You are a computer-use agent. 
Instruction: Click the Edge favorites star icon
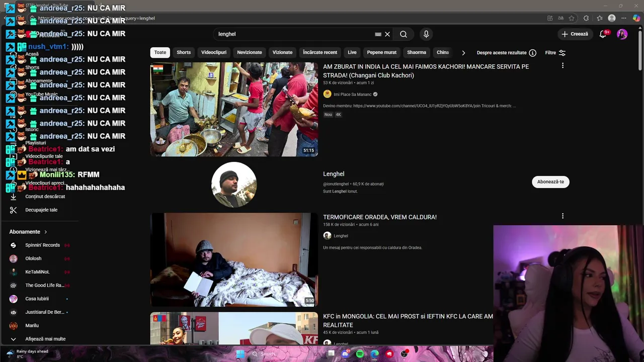[572, 18]
